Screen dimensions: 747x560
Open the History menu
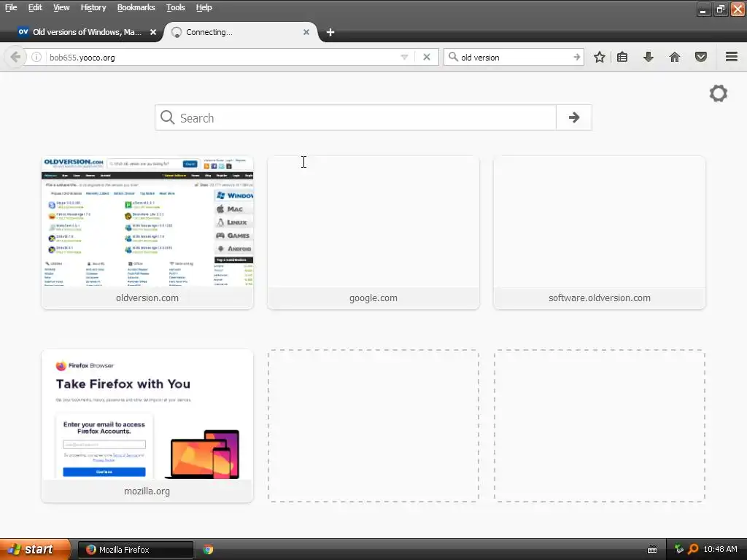(93, 7)
